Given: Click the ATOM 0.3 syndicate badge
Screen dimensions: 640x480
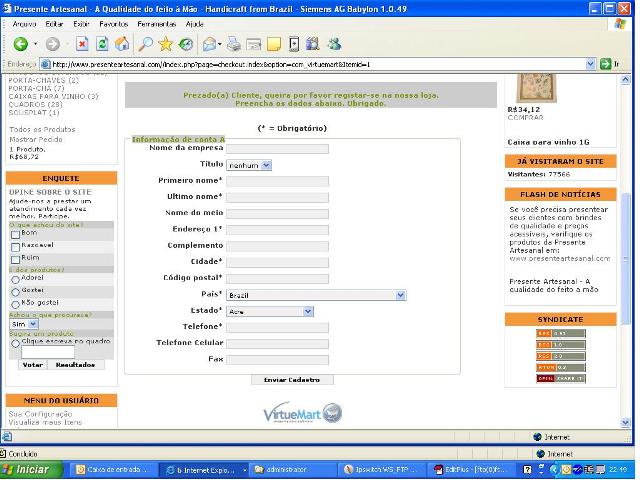Looking at the screenshot, I should (560, 367).
